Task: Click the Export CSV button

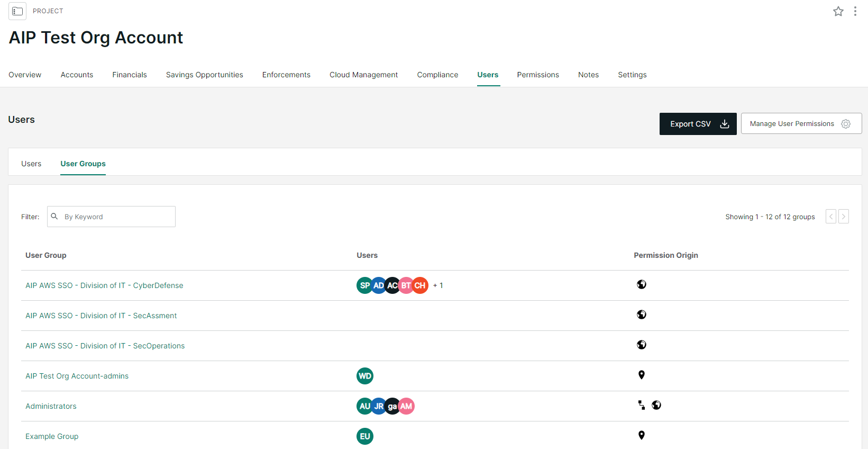Action: 698,124
